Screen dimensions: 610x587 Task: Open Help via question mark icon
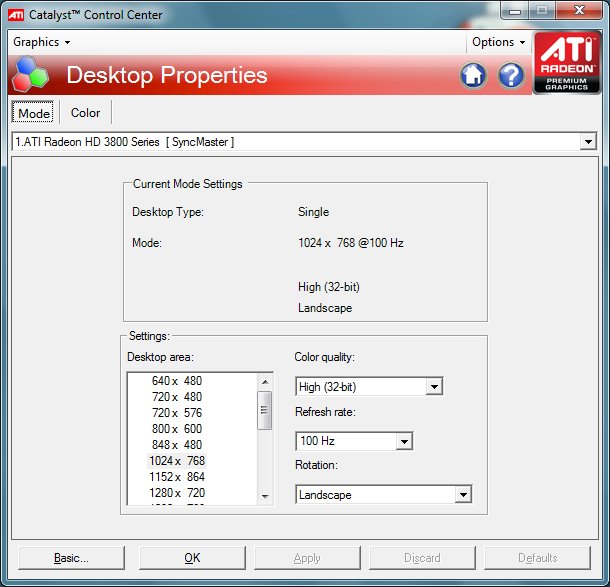pyautogui.click(x=511, y=75)
